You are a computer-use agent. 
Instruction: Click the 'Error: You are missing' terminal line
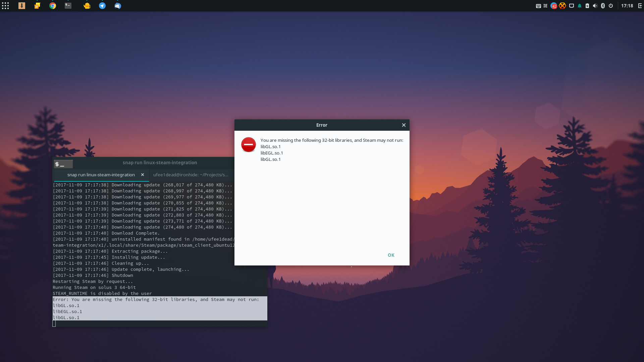(x=156, y=300)
